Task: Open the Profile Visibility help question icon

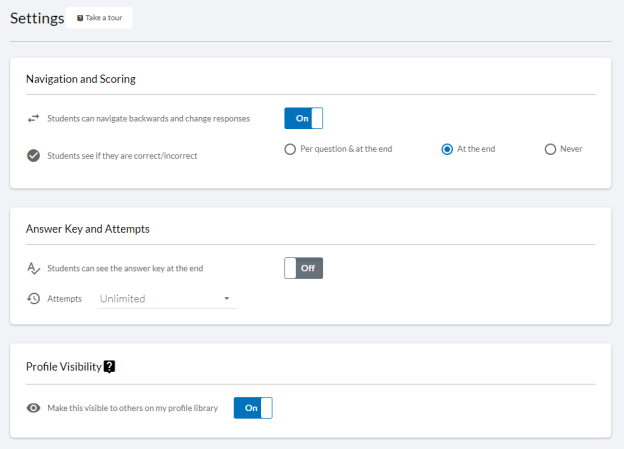Action: coord(109,367)
